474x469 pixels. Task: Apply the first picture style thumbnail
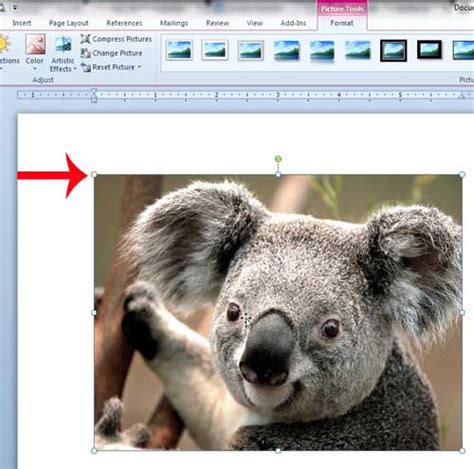179,50
